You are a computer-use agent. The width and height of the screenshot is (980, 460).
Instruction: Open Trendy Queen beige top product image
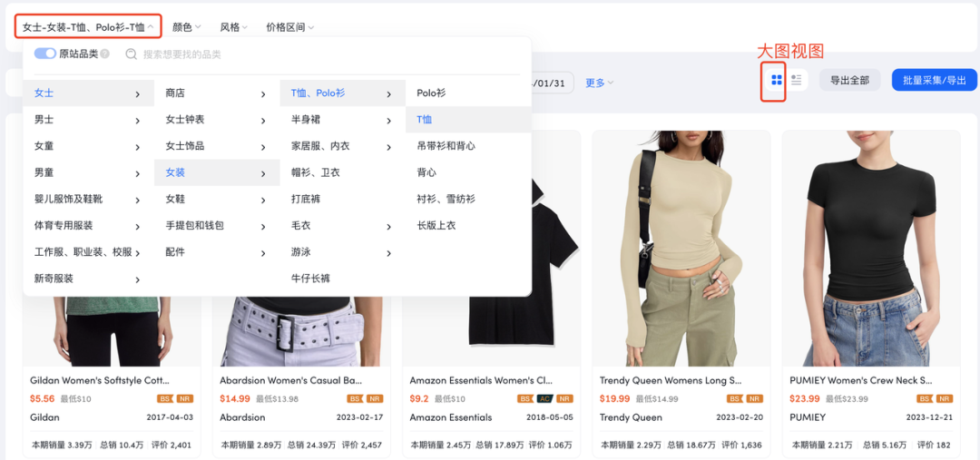pos(681,248)
